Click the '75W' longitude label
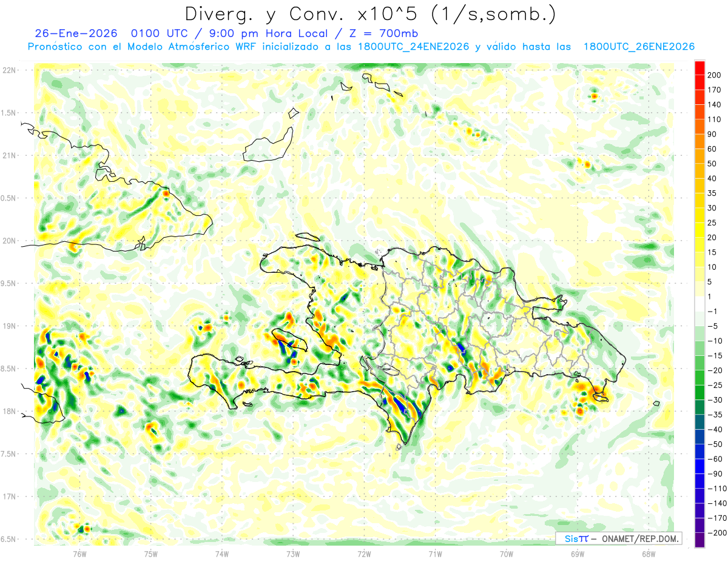This screenshot has width=728, height=562. tap(151, 554)
